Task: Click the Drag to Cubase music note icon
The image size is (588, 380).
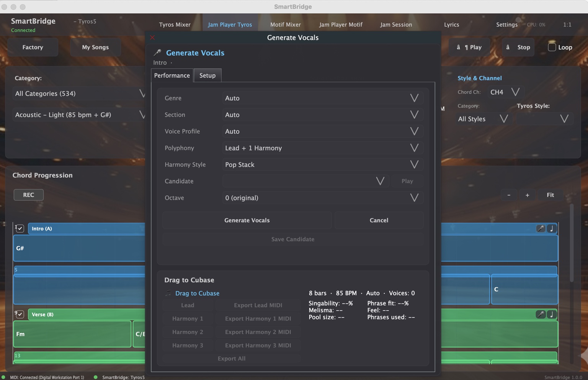Action: (x=168, y=293)
